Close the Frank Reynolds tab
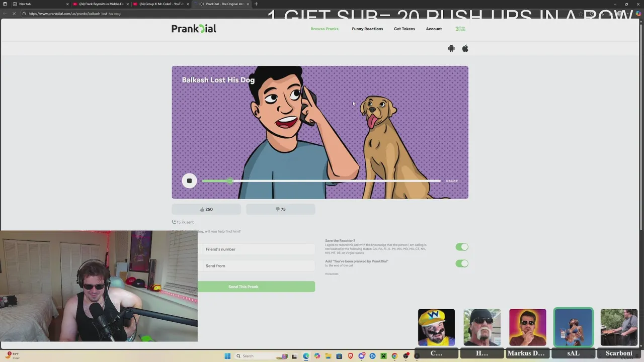The image size is (644, 362). tap(127, 4)
